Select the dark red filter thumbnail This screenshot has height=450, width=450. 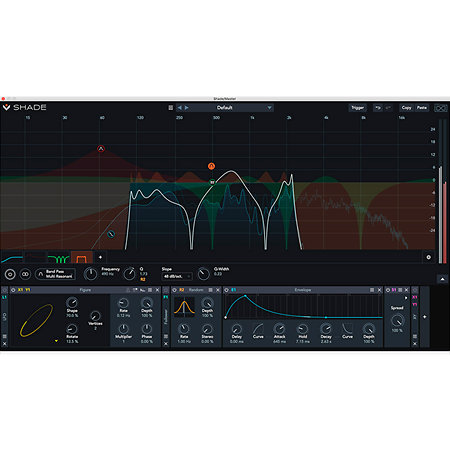35,258
